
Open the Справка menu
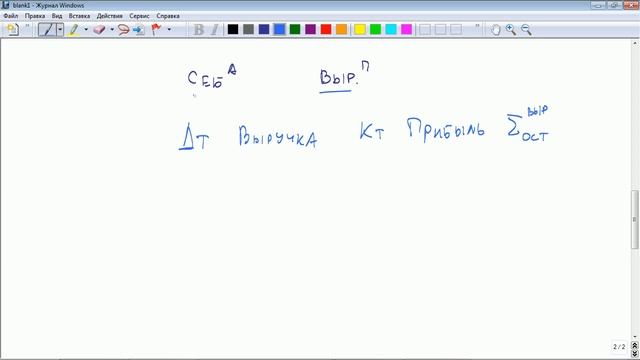coord(168,16)
